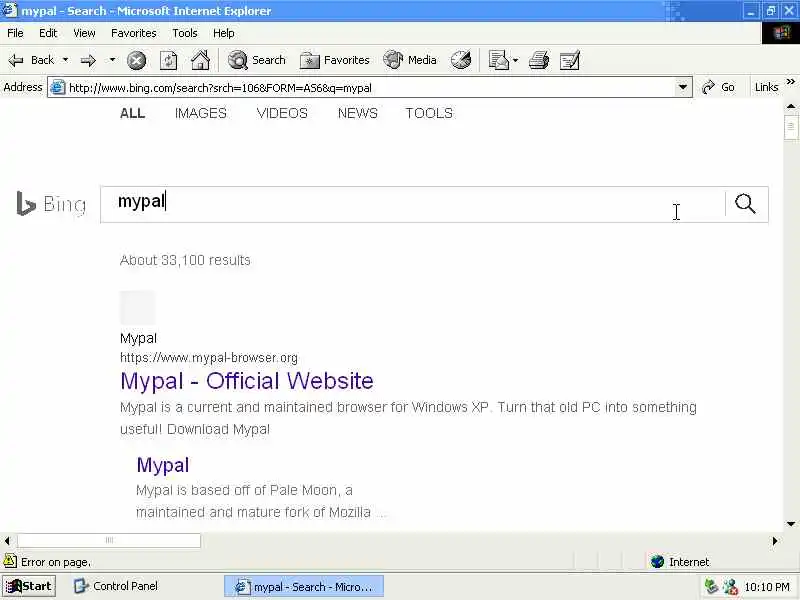
Task: Click the vertical scrollbar up arrow
Action: tap(791, 107)
